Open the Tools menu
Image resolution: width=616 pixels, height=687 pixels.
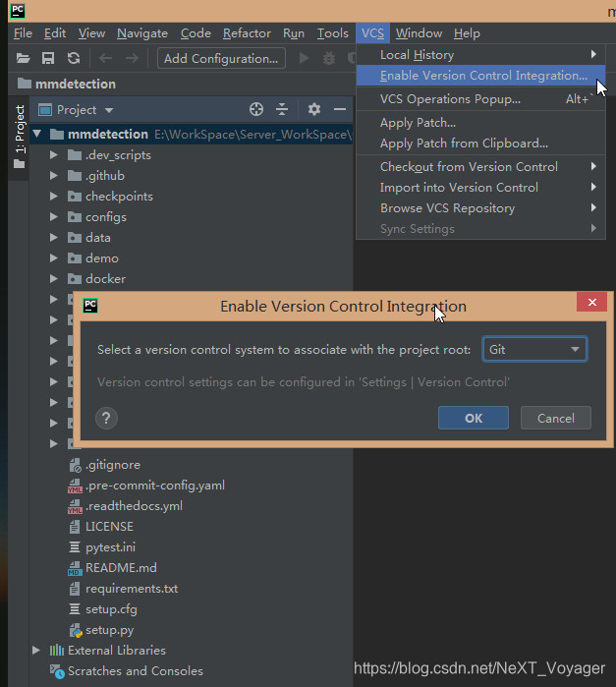point(332,33)
